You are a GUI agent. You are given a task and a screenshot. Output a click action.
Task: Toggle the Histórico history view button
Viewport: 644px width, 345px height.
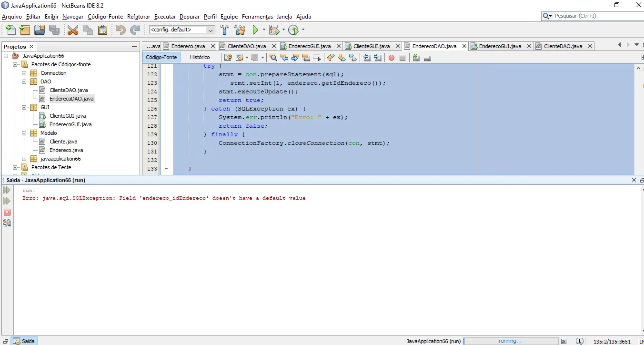click(x=200, y=57)
